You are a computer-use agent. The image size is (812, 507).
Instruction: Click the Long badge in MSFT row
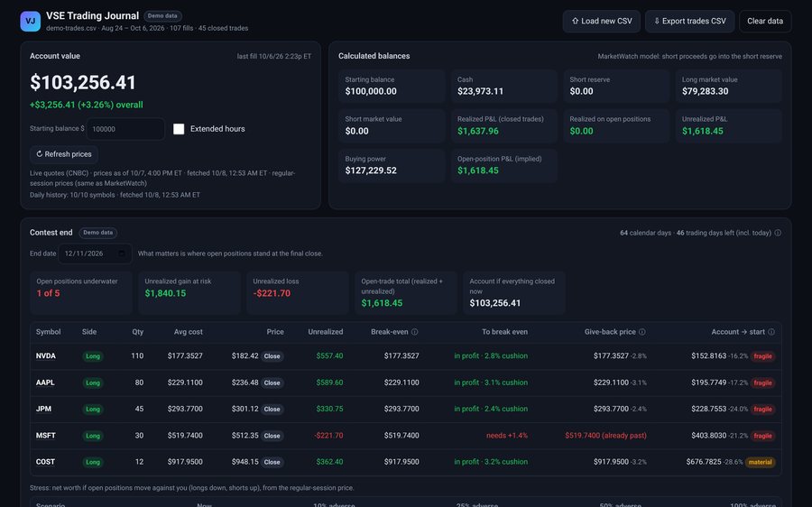pyautogui.click(x=93, y=436)
